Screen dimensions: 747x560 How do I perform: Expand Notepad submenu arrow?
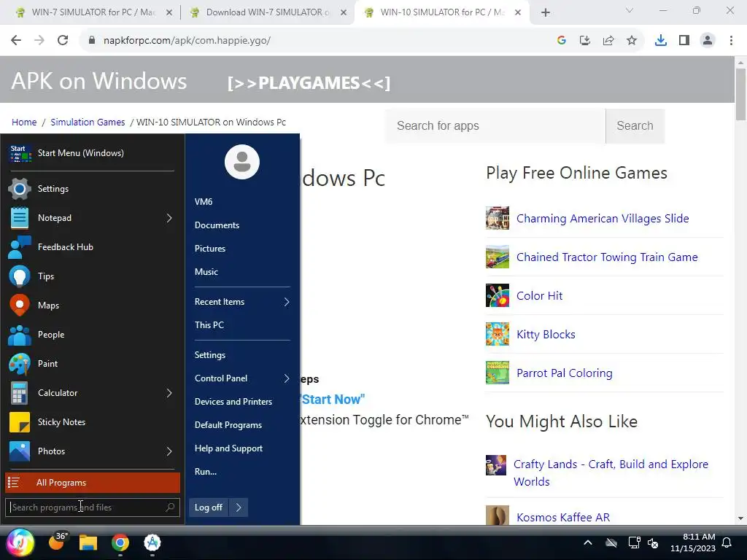(169, 218)
